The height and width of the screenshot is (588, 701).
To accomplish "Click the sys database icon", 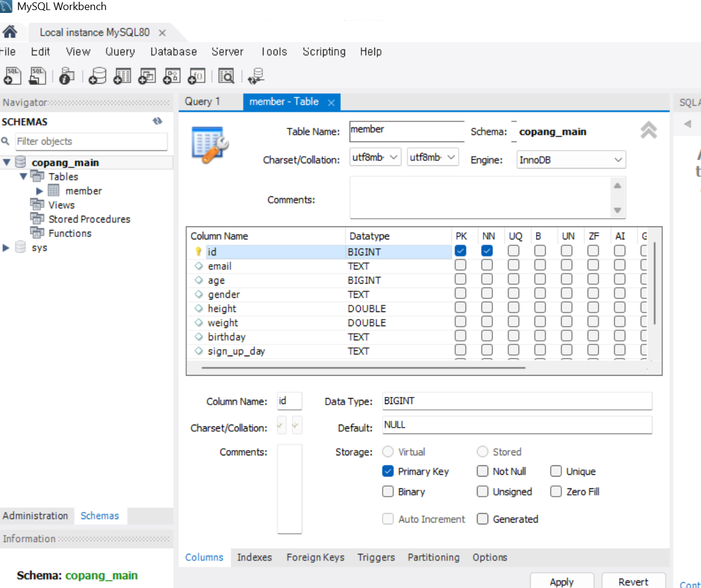I will pos(21,247).
